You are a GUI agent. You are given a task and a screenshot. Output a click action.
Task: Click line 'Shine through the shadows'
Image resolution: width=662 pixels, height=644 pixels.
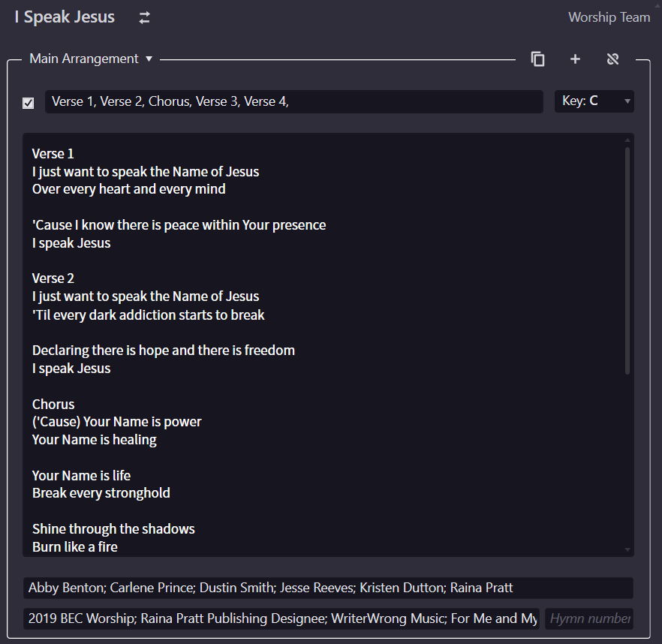pyautogui.click(x=113, y=529)
